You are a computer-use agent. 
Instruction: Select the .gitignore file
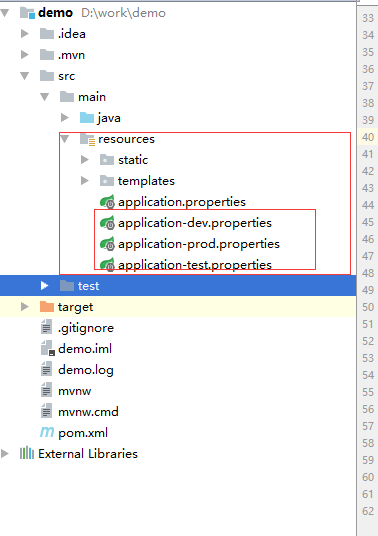[x=86, y=328]
